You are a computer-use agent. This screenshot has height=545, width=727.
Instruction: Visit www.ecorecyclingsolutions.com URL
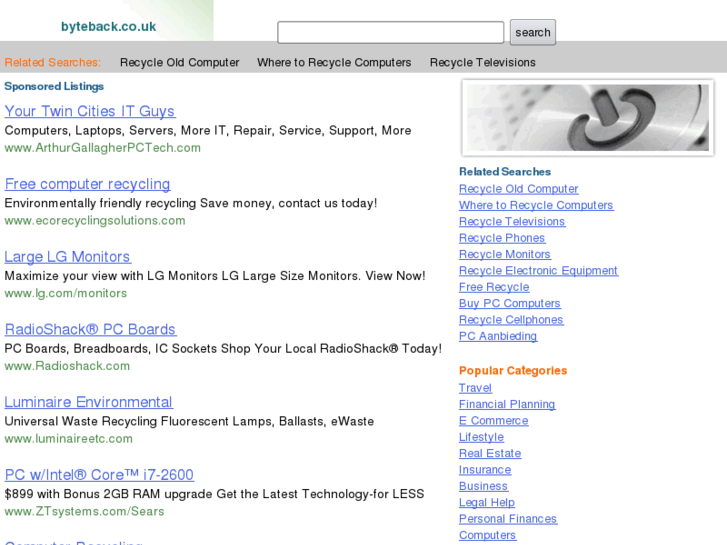[95, 221]
